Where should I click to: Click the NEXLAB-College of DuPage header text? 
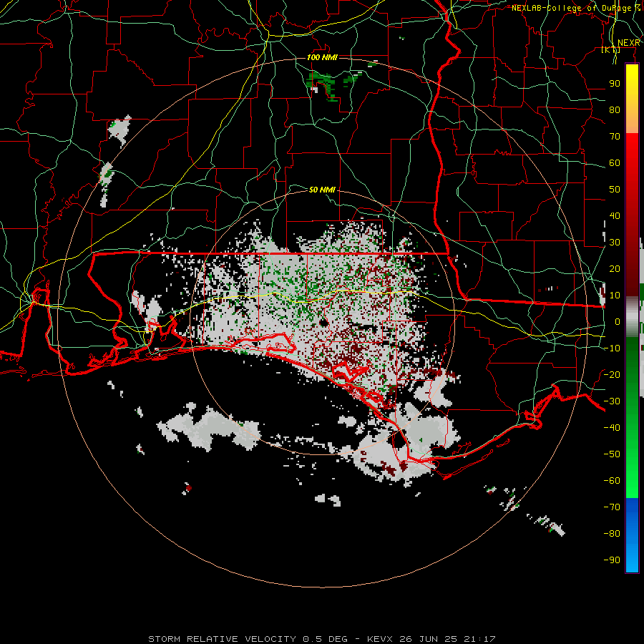pyautogui.click(x=576, y=8)
